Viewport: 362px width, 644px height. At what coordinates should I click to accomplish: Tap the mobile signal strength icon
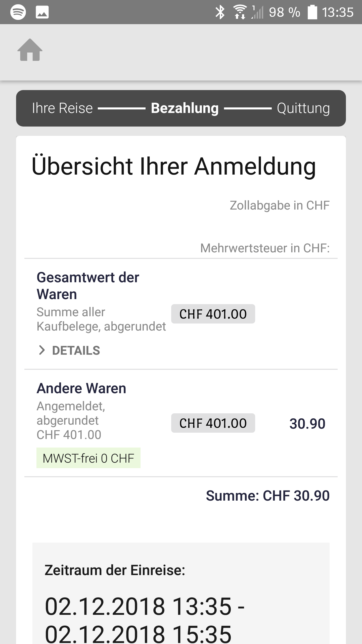pos(257,12)
